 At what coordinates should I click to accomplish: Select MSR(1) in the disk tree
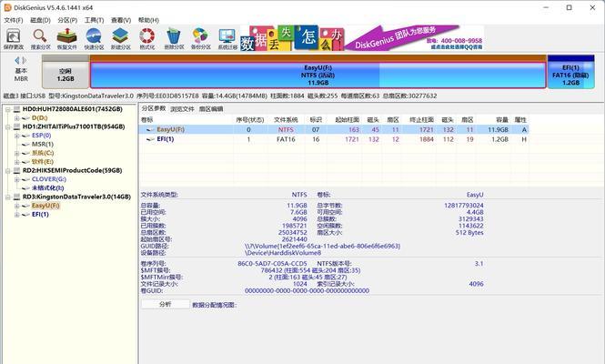click(x=43, y=144)
